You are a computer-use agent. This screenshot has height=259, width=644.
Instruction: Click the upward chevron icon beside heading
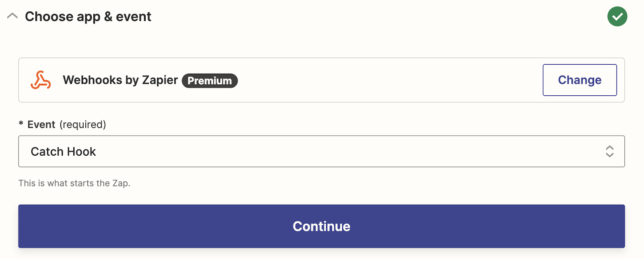(12, 16)
